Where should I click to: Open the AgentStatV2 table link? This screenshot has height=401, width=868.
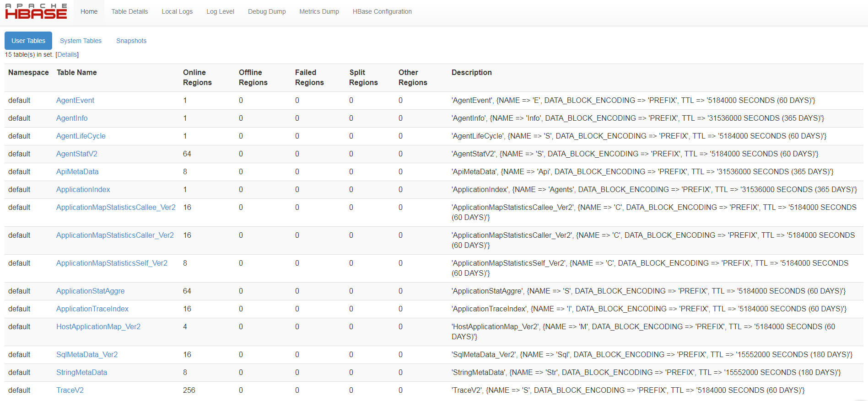[x=77, y=154]
